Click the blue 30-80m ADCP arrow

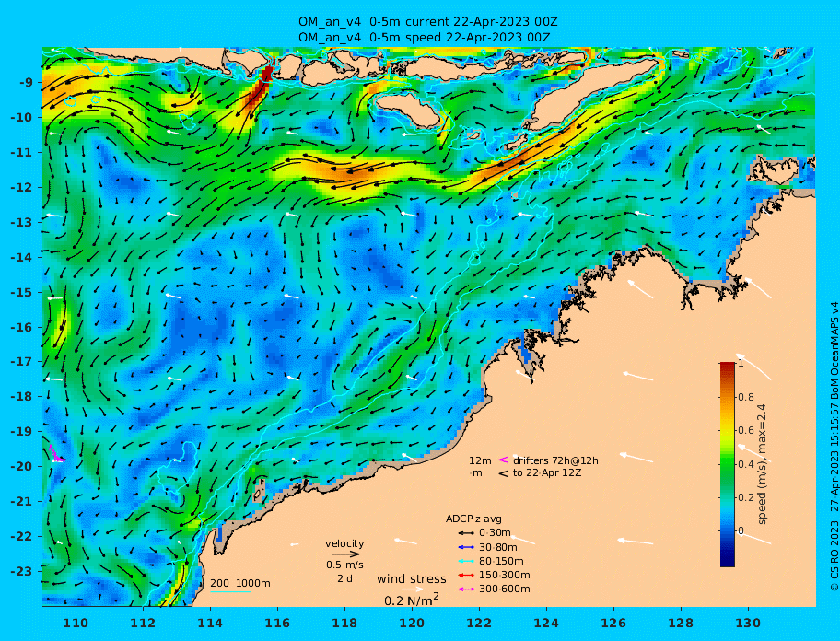point(465,547)
